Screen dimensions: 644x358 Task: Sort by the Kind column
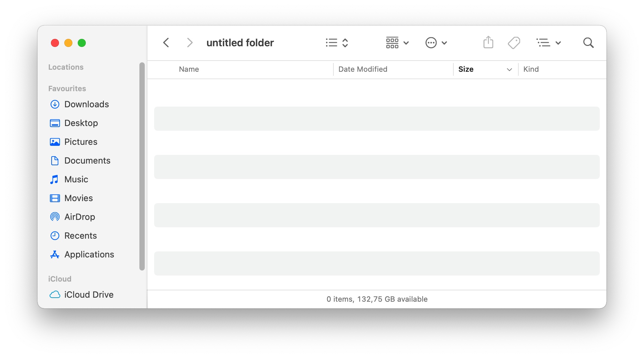(x=531, y=69)
